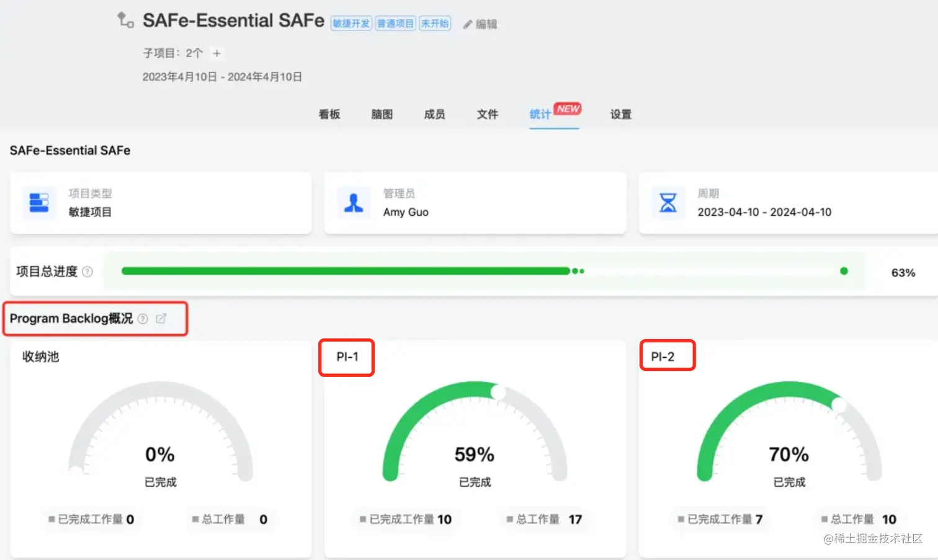Viewport: 938px width, 560px height.
Task: Click the overall project progress bar
Action: pos(485,271)
